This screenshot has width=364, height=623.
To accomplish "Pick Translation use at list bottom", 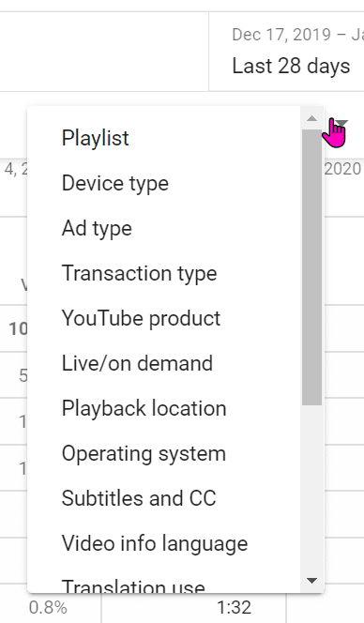I will click(164, 585).
